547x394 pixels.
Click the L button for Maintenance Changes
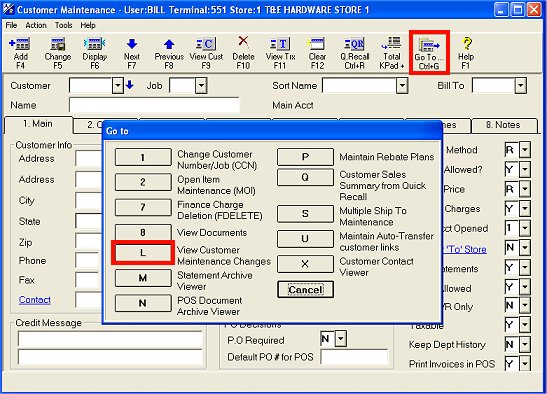[143, 252]
